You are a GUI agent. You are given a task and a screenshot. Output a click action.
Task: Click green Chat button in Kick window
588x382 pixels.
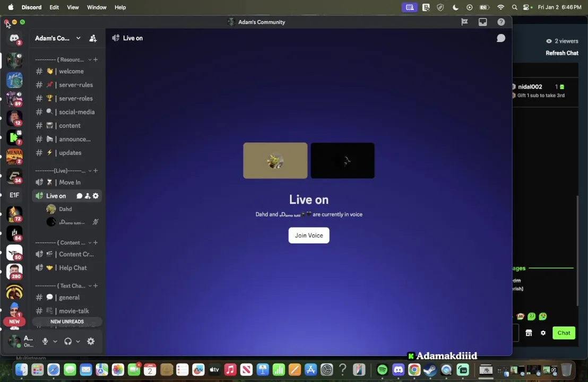tap(564, 333)
